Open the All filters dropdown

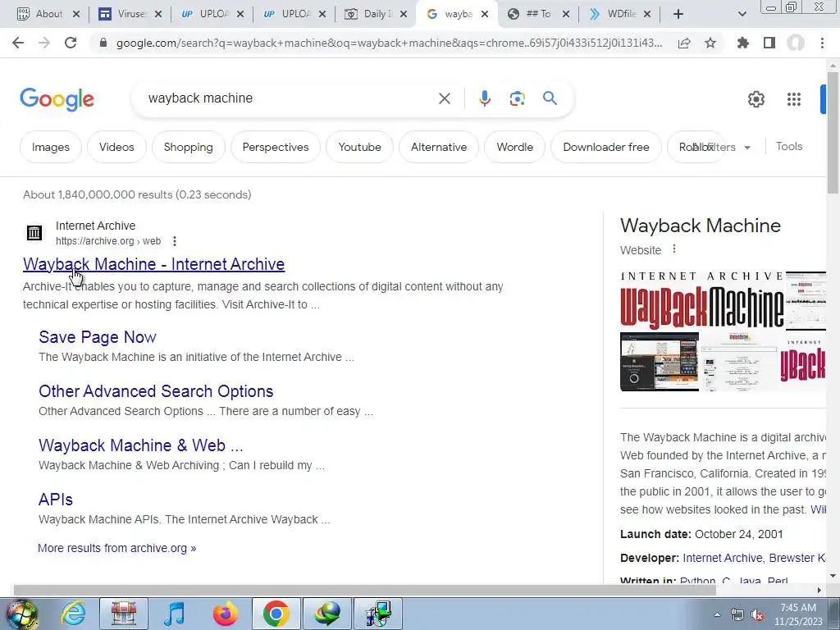721,147
